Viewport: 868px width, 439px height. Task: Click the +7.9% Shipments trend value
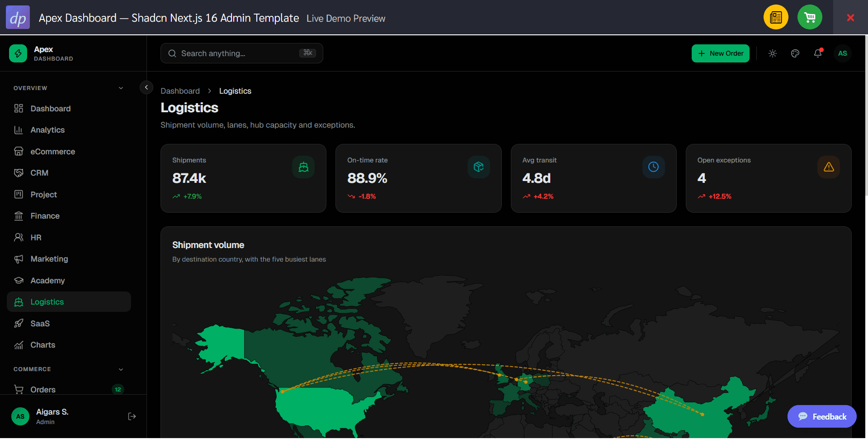tap(192, 196)
